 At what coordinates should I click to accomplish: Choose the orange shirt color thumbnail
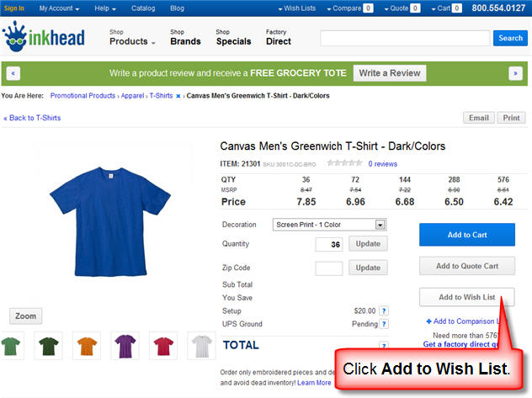coord(86,344)
